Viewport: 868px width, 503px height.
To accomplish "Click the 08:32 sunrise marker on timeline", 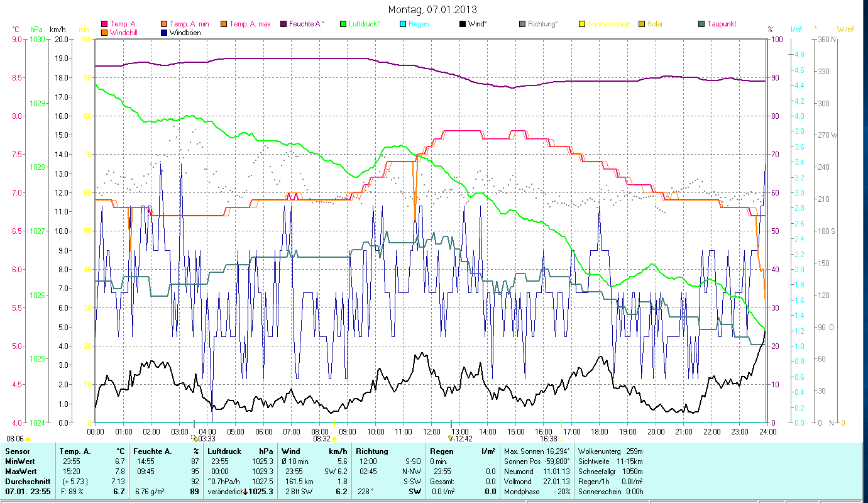I will pos(334,438).
